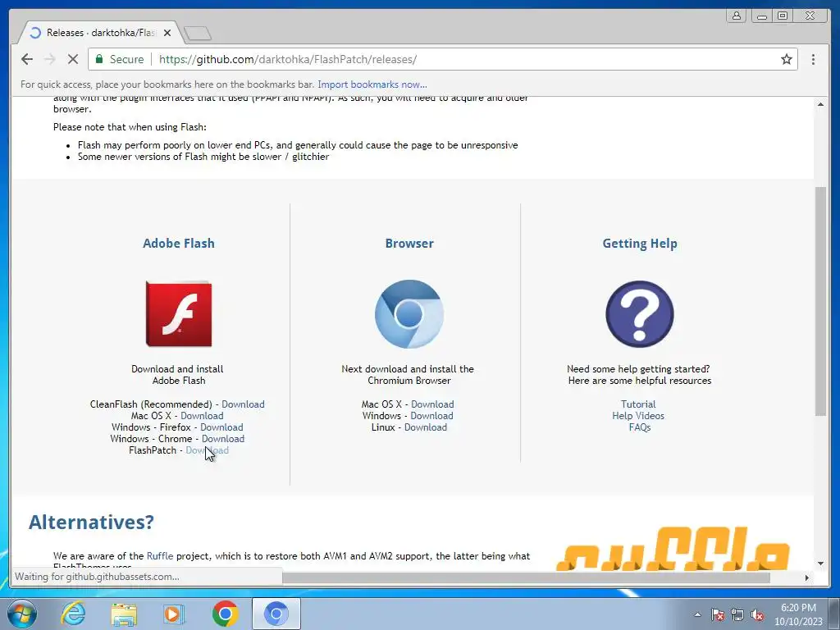Open the FAQs link
Viewport: 840px width, 630px height.
(x=640, y=427)
